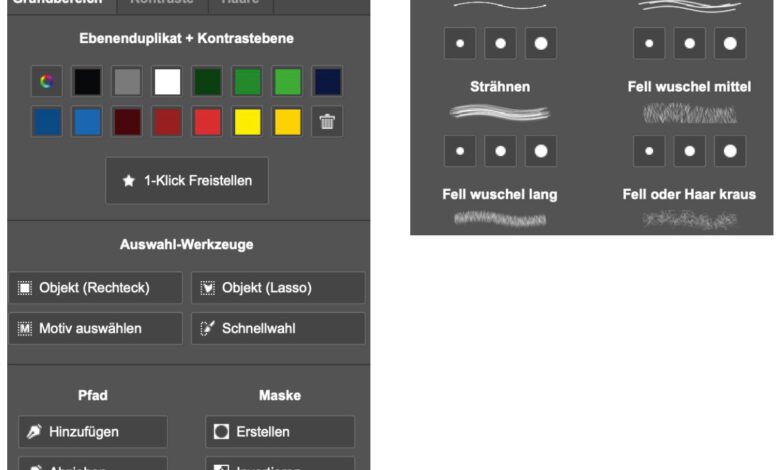Choose the gray contrast color swatch
780x470 pixels.
point(127,82)
